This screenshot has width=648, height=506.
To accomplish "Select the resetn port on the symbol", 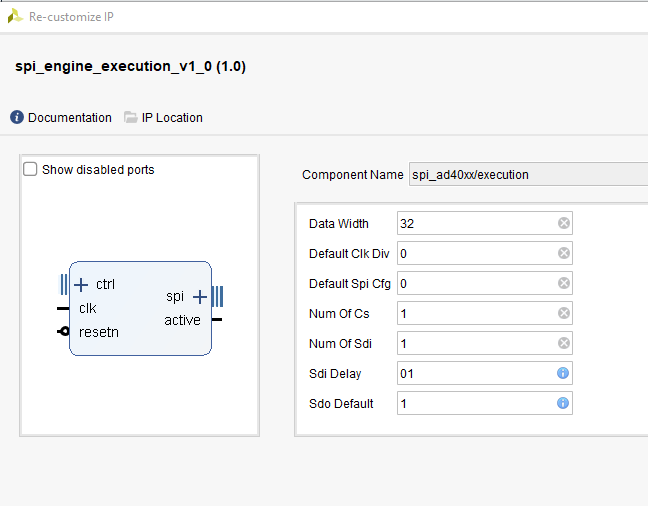I will coord(98,332).
